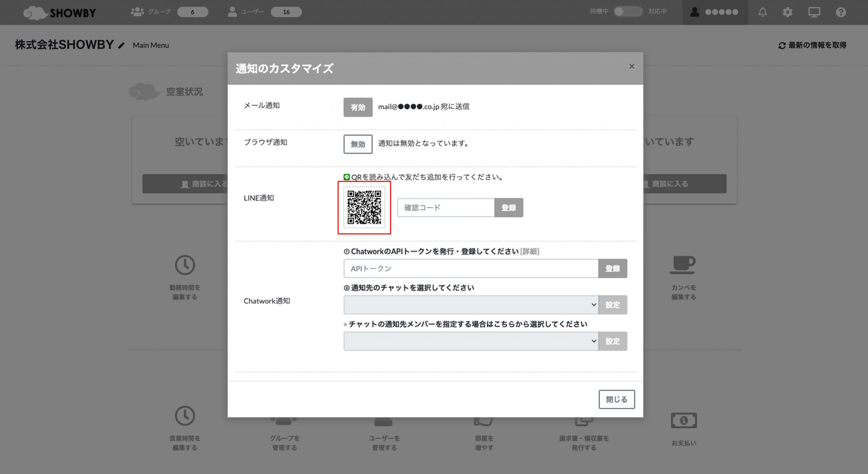868x474 pixels.
Task: Select the Main Menu label
Action: (x=151, y=45)
